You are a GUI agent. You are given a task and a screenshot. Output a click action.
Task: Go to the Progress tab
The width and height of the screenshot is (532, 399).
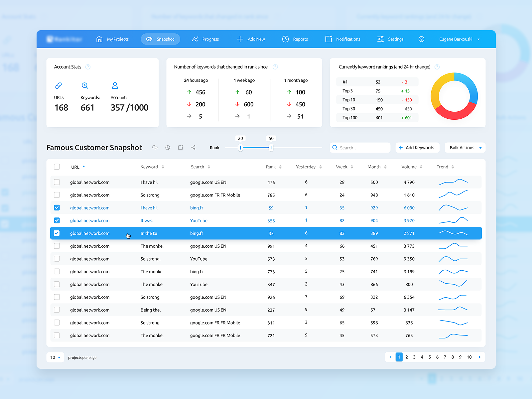coord(205,39)
